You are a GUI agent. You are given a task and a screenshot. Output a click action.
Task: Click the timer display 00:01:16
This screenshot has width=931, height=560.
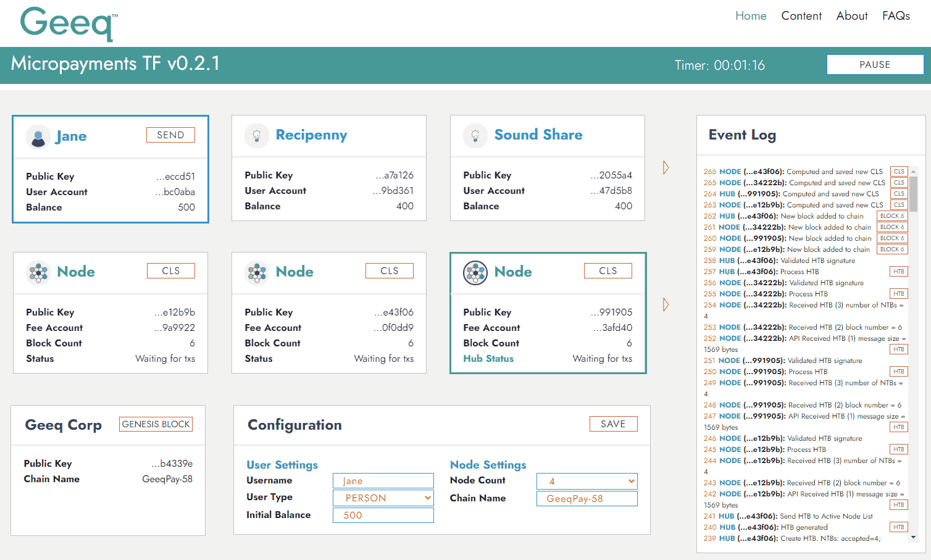coord(739,65)
